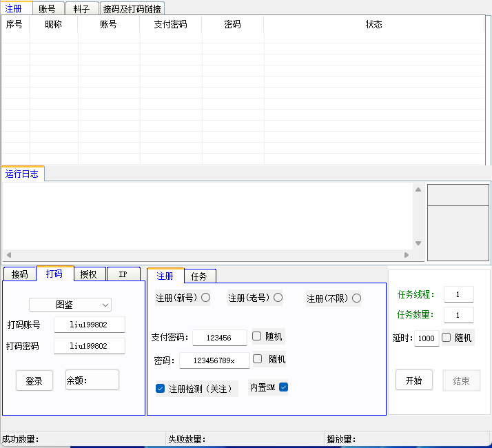Click left scroll arrow in log panel
The image size is (492, 448).
9,255
